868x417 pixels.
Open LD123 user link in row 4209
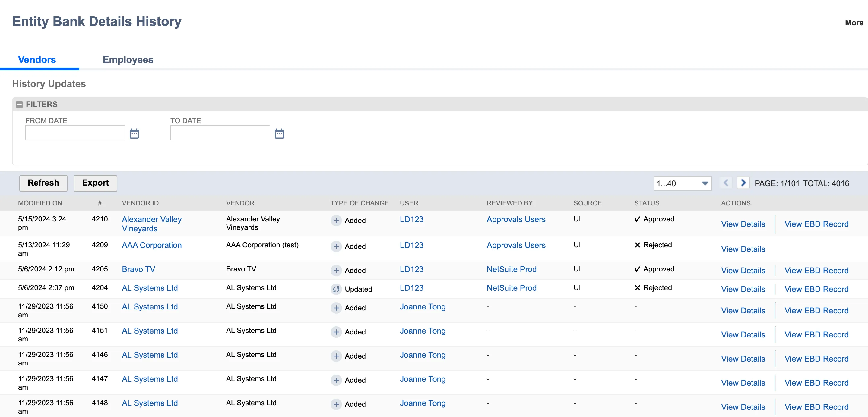[411, 245]
